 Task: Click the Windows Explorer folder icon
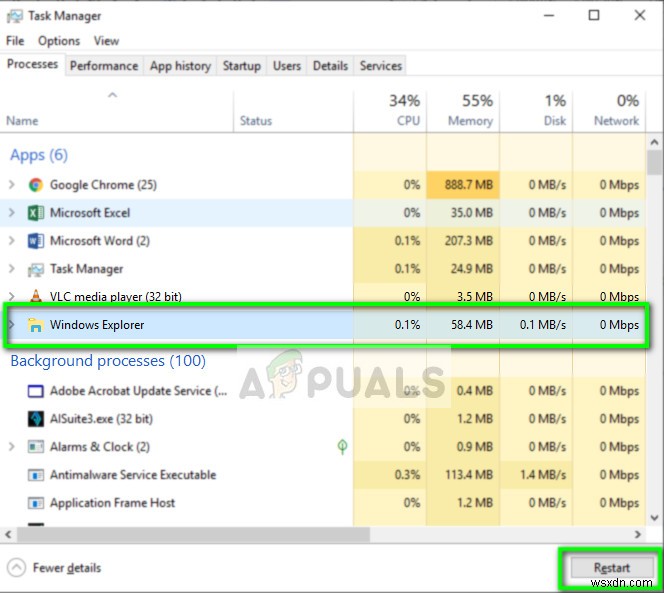click(36, 325)
